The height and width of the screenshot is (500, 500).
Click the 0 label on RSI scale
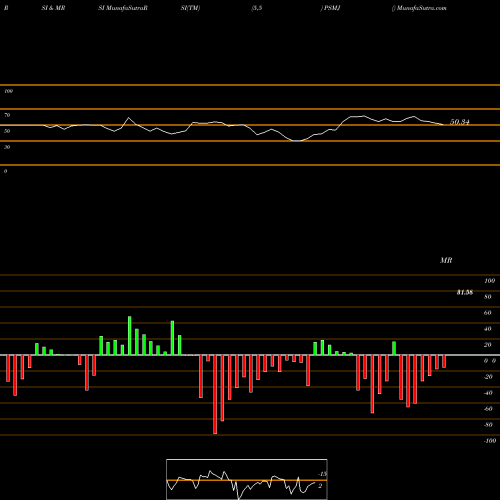pos(5,171)
